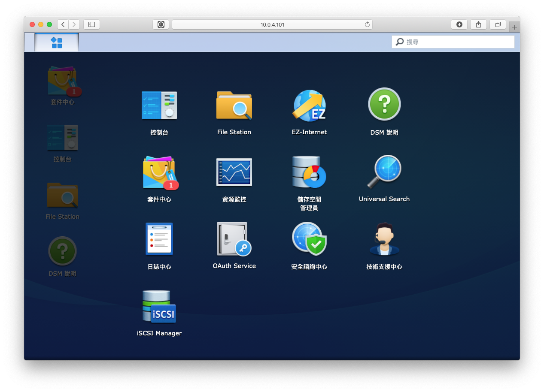Go forward in Safari

[74, 24]
